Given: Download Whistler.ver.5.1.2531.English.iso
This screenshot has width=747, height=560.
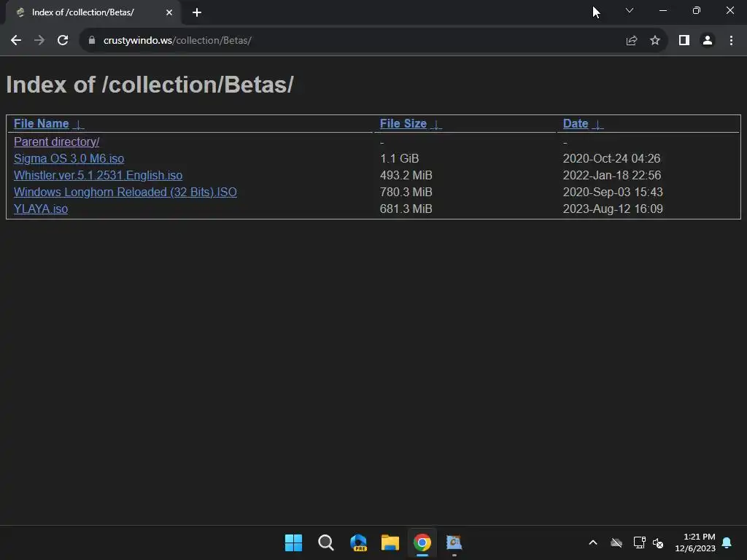Looking at the screenshot, I should [98, 175].
